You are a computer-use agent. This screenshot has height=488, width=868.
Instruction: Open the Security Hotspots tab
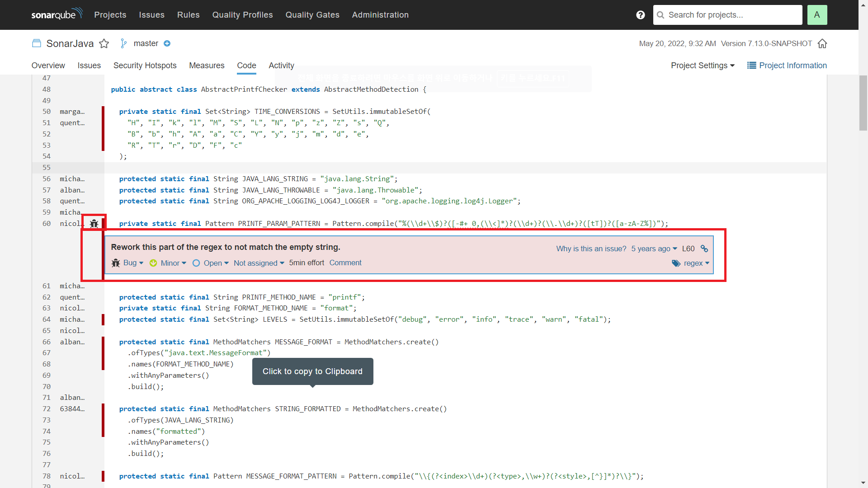[x=145, y=66]
